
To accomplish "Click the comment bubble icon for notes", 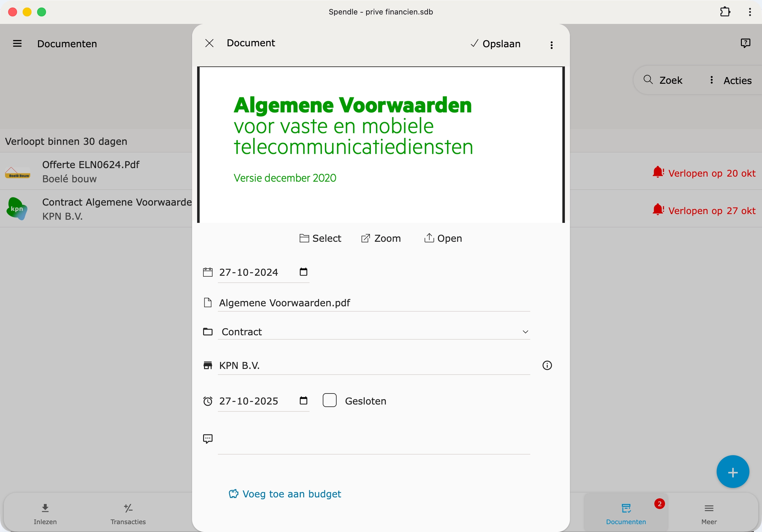I will click(208, 439).
